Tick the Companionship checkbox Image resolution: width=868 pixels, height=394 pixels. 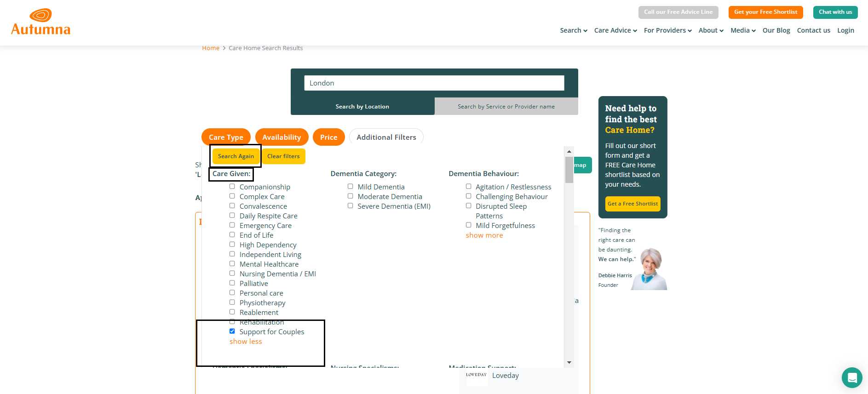232,187
